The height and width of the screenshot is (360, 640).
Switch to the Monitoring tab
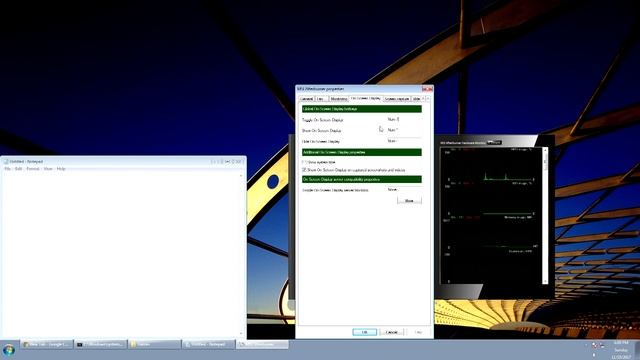coord(339,99)
